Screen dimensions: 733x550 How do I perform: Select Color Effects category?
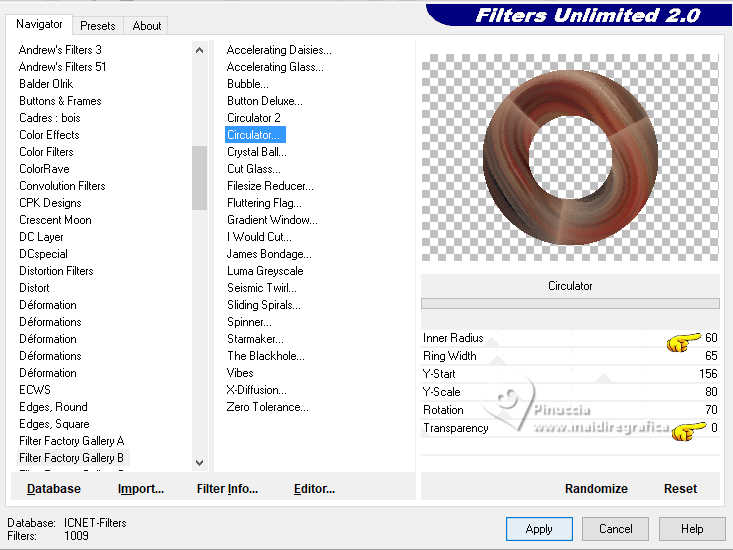tap(49, 135)
